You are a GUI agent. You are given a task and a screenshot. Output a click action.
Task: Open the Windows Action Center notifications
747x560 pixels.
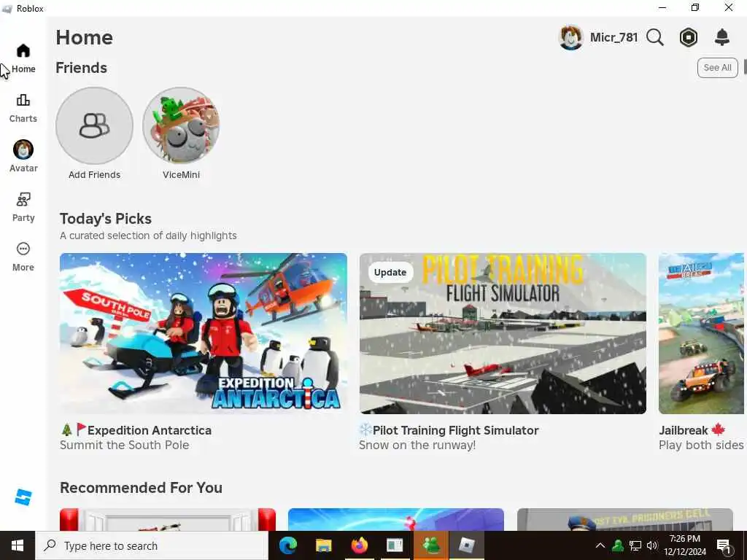[724, 545]
